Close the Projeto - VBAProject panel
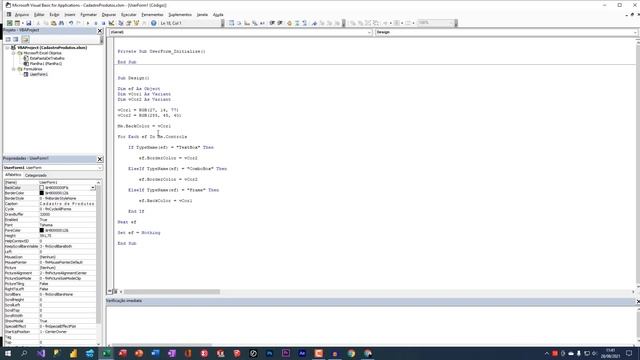 [100, 31]
